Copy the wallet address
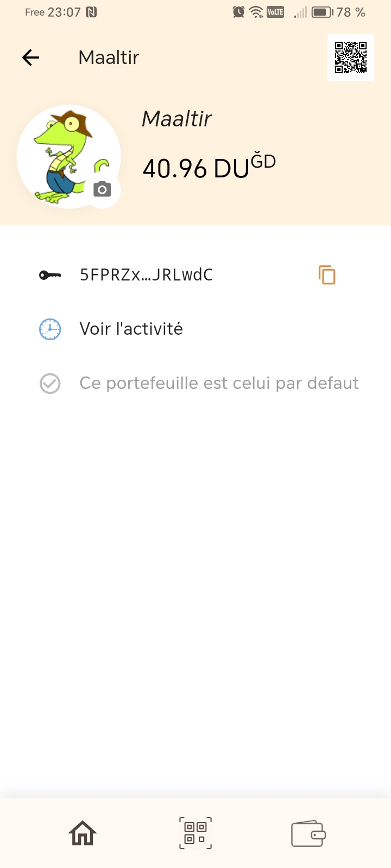The image size is (391, 868). pos(327,275)
